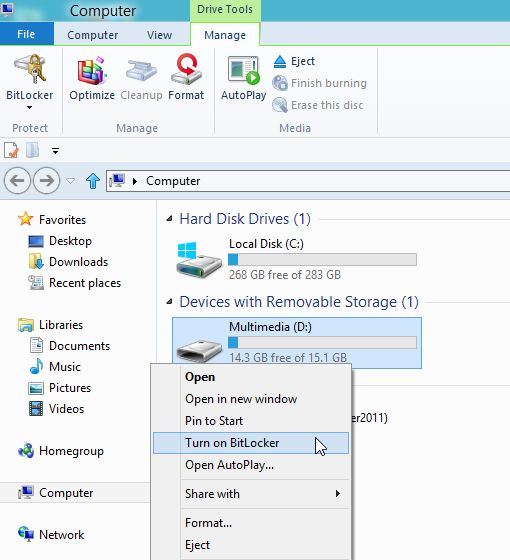Choose Format... in context menu

[251, 523]
